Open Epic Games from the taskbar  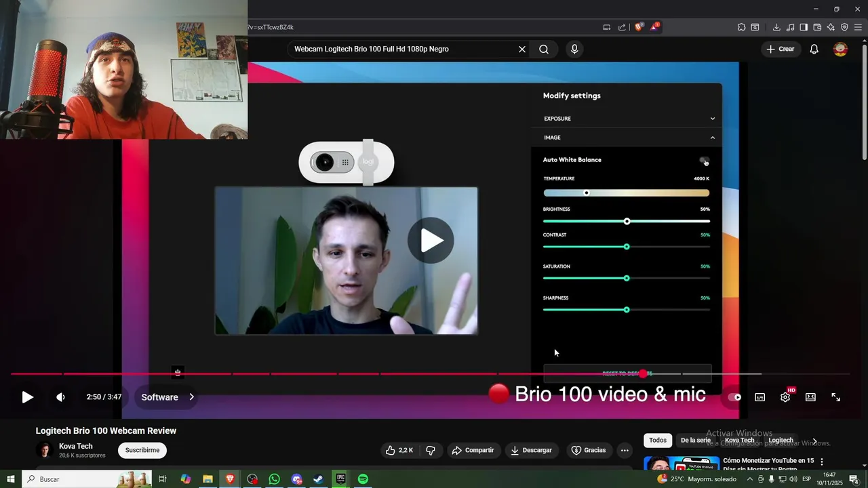coord(340,479)
